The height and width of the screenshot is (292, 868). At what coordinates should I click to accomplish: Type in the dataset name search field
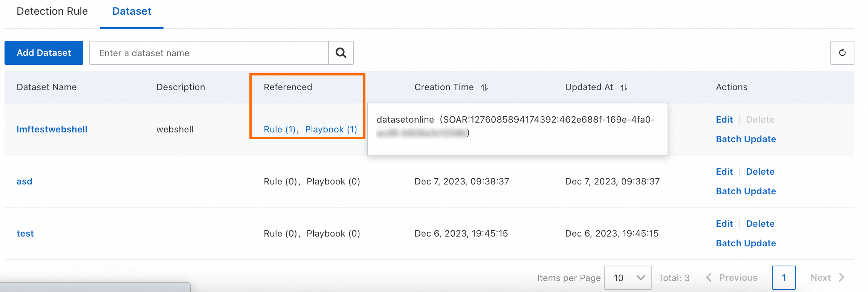click(x=209, y=53)
